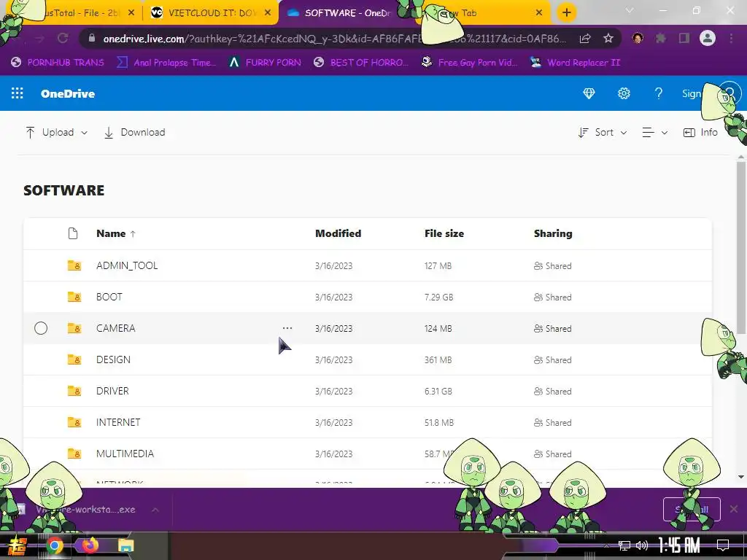Click the address bar URL field
The height and width of the screenshot is (560, 747).
[x=333, y=39]
